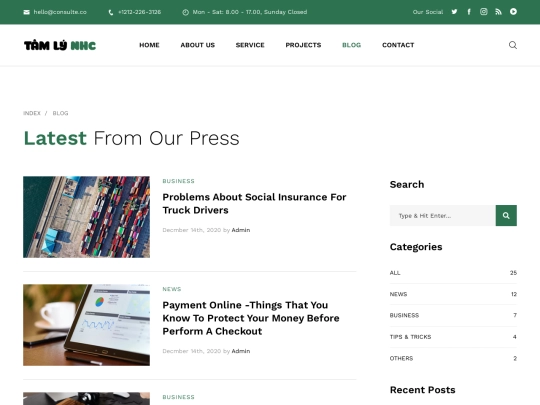Select the BLOG menu item
Viewport: 540px width, 405px height.
351,45
